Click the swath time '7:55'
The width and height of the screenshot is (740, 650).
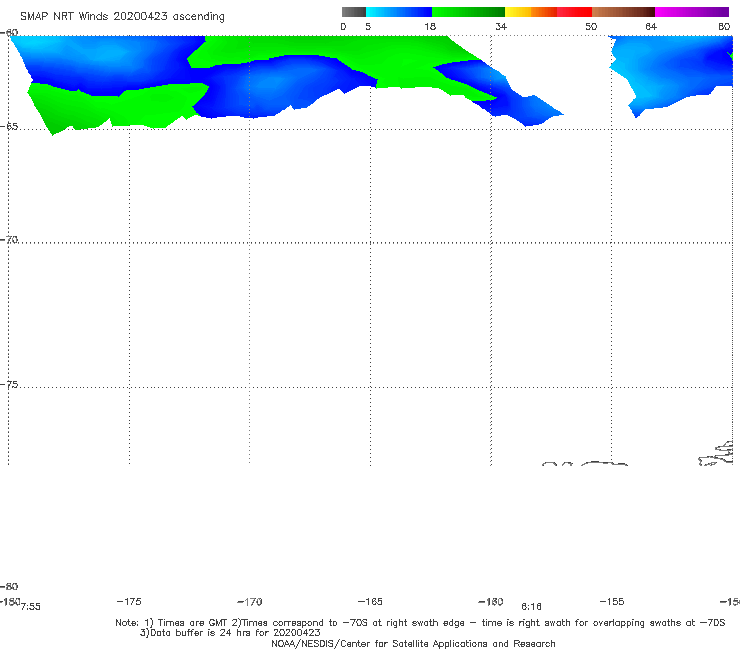[x=31, y=607]
